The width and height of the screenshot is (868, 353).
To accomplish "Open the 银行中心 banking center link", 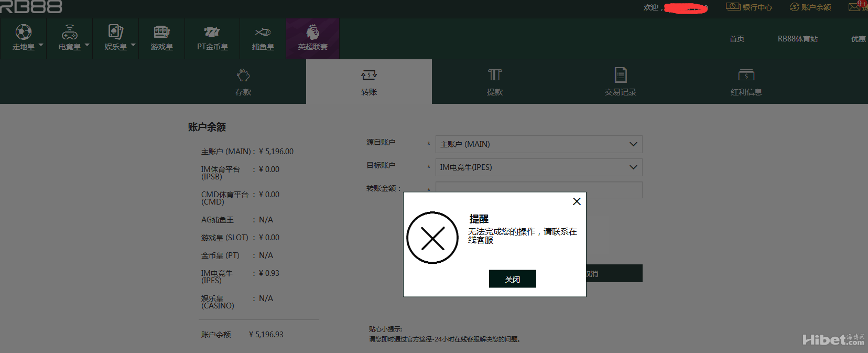I will [x=750, y=7].
